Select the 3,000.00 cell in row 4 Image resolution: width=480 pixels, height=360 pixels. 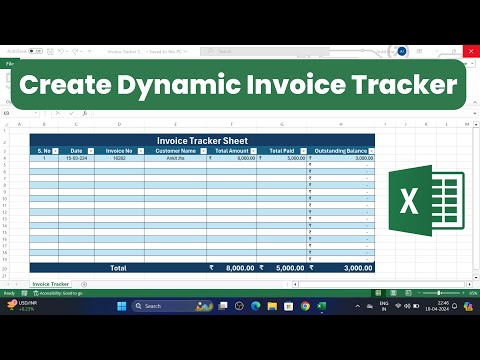341,158
